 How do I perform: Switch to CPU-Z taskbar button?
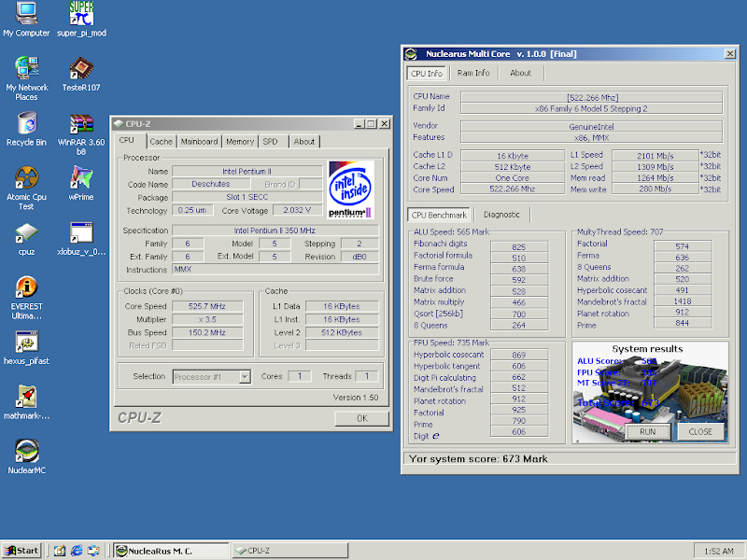289,551
